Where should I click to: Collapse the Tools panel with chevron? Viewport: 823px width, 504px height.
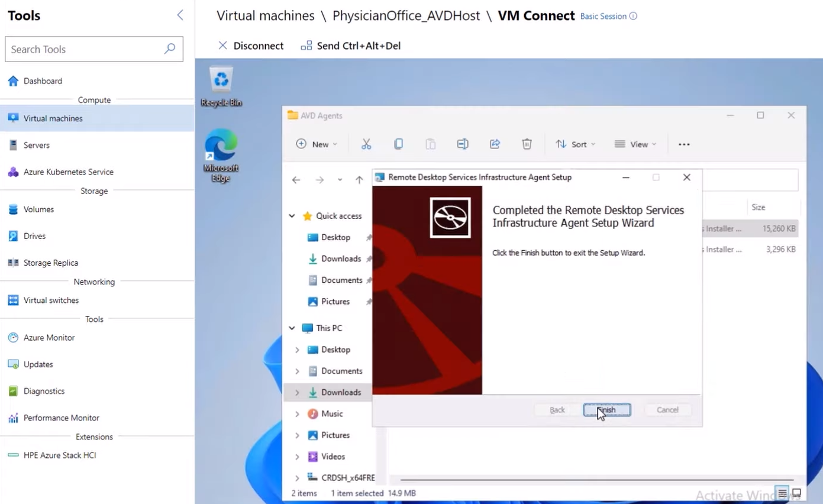pos(180,15)
